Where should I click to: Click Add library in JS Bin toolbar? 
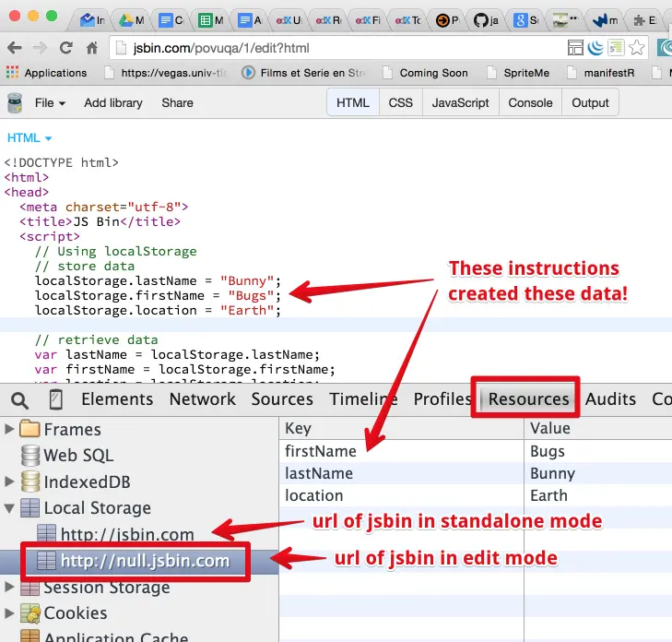(113, 103)
